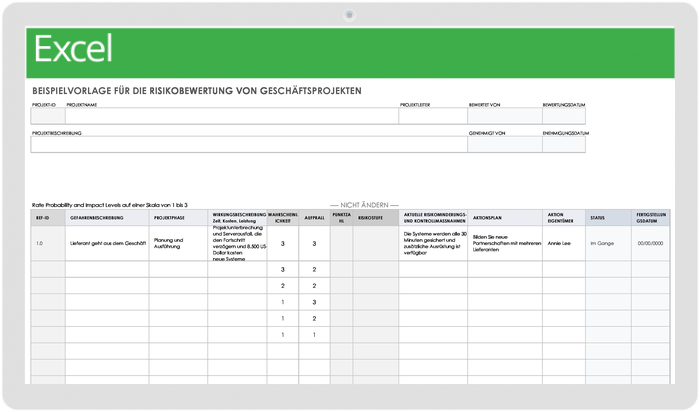Select the Gefahrenbeschreibung column header
The width and height of the screenshot is (700, 412).
(x=107, y=218)
